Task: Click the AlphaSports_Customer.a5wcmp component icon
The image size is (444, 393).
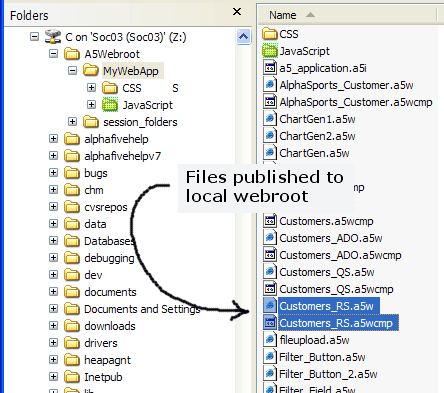Action: tap(270, 102)
